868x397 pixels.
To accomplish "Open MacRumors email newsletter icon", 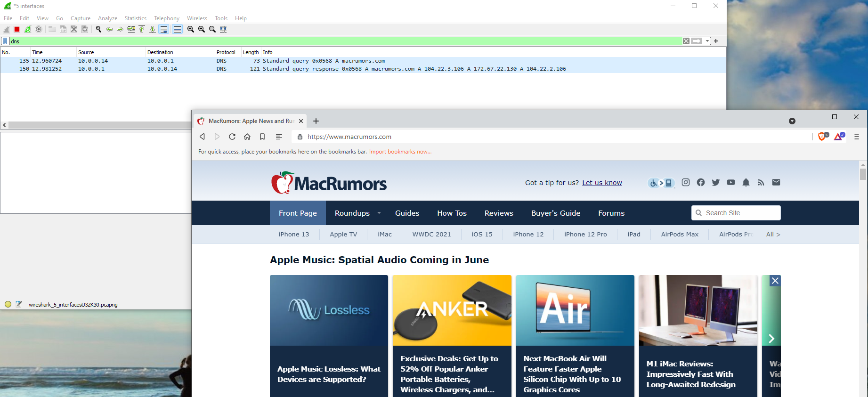I will (776, 182).
